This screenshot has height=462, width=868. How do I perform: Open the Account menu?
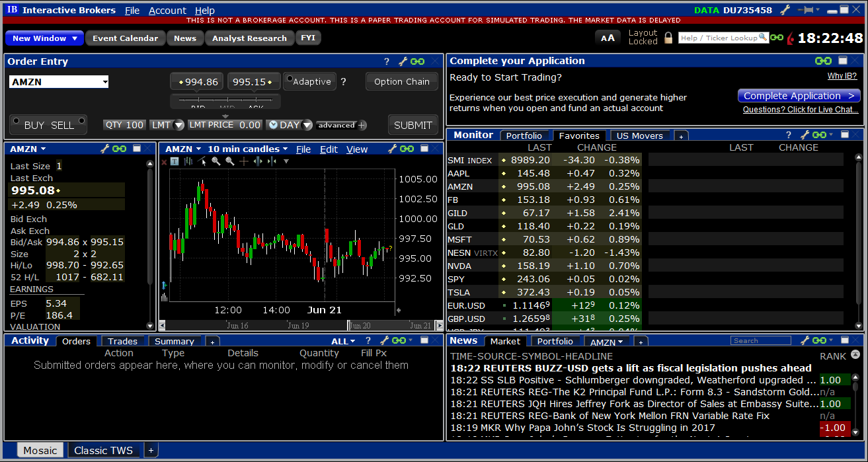(x=167, y=11)
